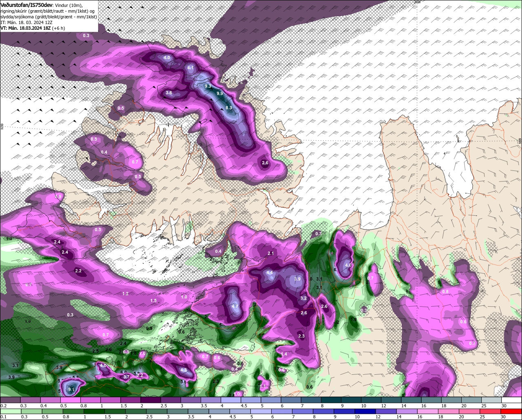This screenshot has height=420, width=522.
Task: Click the 4.1 precipitation value label
Action: (190, 68)
